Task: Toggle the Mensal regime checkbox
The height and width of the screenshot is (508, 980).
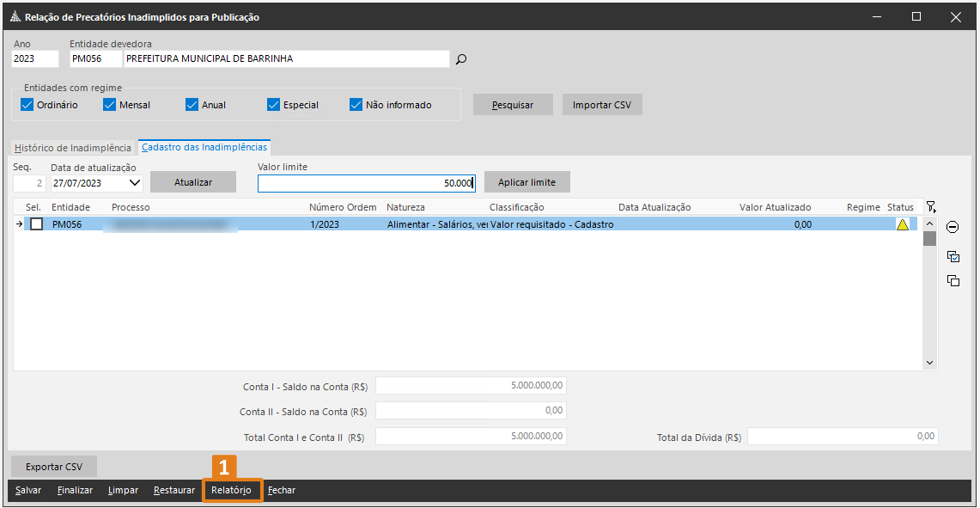Action: (x=109, y=105)
